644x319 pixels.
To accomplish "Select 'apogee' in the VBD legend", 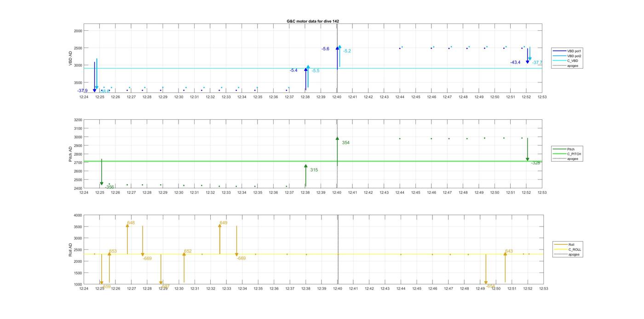I will [x=566, y=65].
